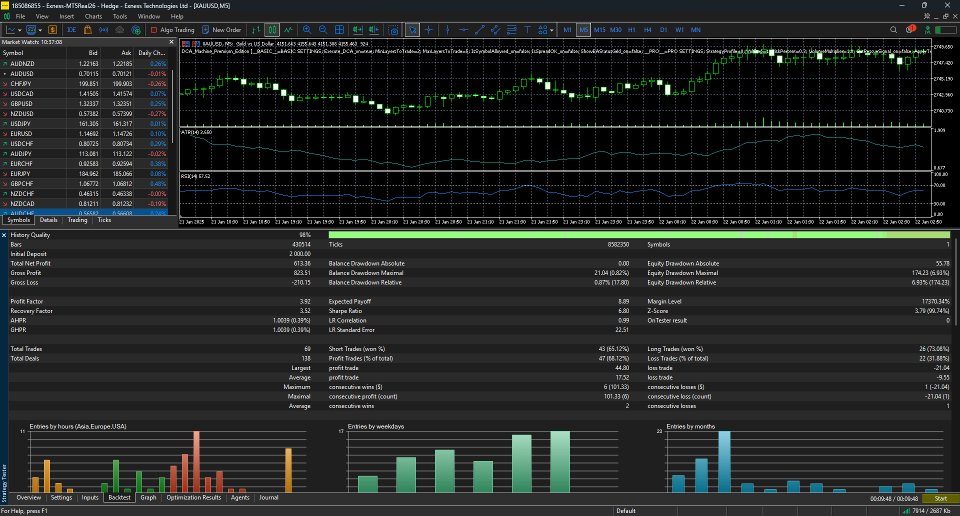Close the Market Watch panel
Viewport: 960px width, 516px height.
tap(171, 42)
